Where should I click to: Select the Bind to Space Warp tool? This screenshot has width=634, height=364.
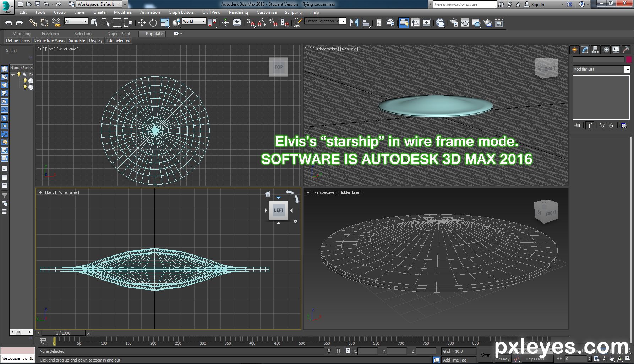coord(56,23)
